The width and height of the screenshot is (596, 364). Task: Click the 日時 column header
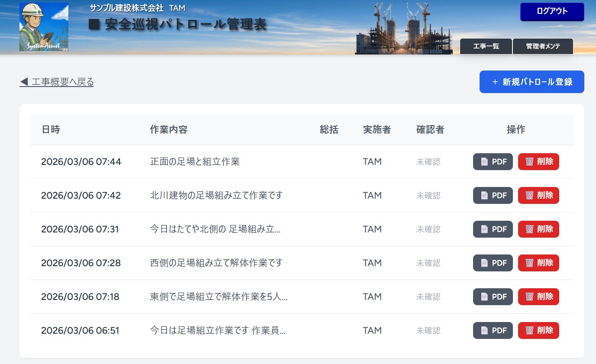point(51,129)
